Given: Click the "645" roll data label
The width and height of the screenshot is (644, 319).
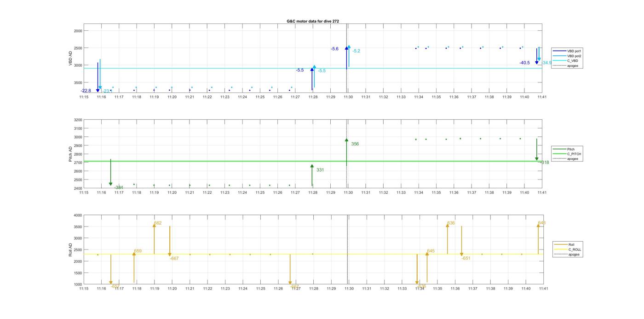Looking at the screenshot, I should coord(431,251).
